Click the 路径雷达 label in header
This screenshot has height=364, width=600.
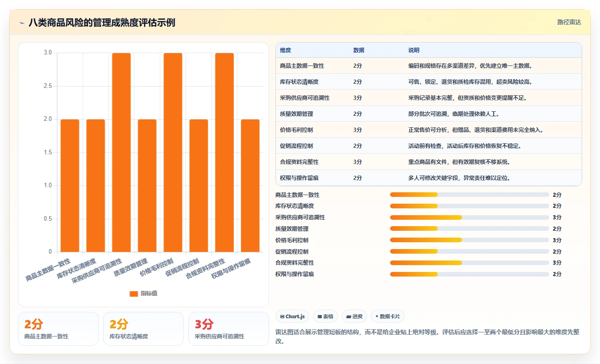coord(569,22)
